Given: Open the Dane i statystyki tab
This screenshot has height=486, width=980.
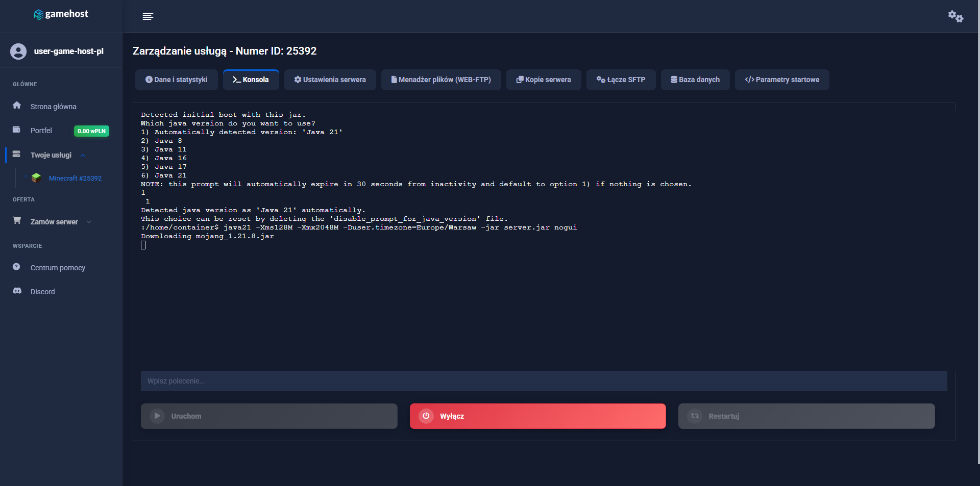Looking at the screenshot, I should pyautogui.click(x=176, y=80).
